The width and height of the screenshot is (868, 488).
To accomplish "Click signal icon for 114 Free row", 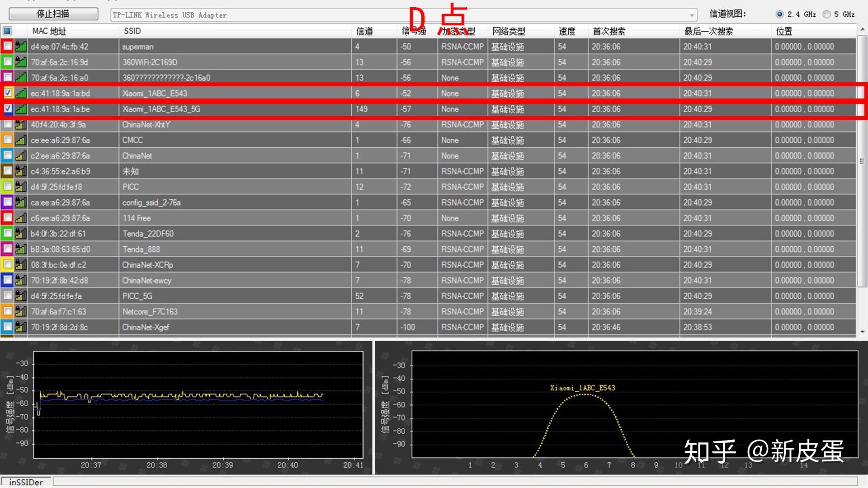I will pyautogui.click(x=21, y=218).
